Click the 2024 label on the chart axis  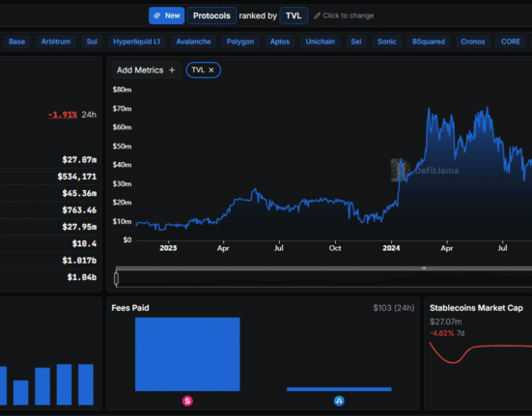pos(391,248)
